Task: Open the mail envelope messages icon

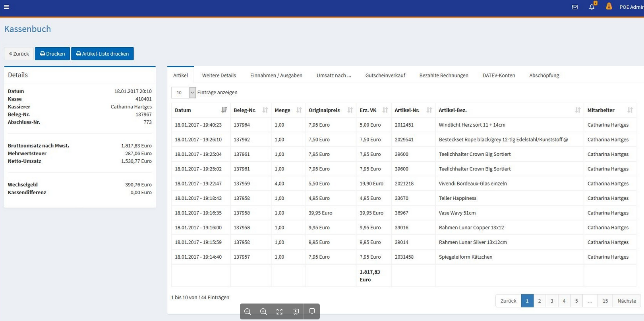Action: pyautogui.click(x=574, y=7)
